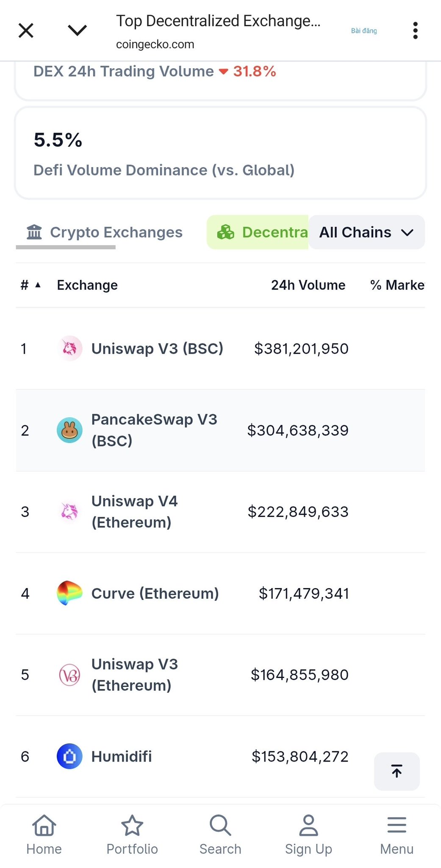Switch to the Crypto Exchanges tab
The height and width of the screenshot is (868, 441).
[x=105, y=232]
